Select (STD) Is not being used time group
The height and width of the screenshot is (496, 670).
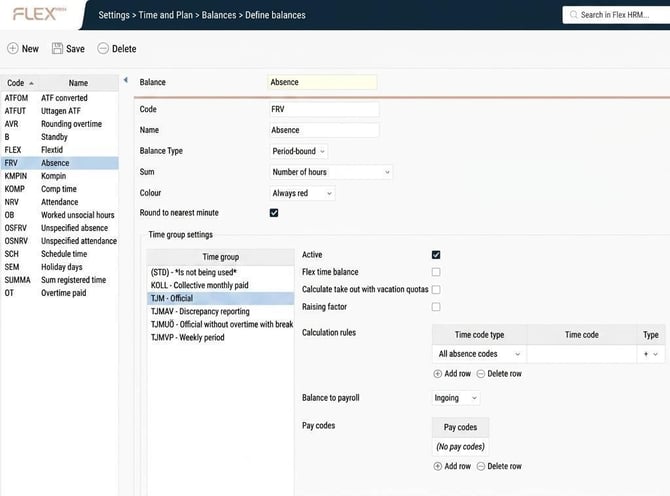click(220, 273)
